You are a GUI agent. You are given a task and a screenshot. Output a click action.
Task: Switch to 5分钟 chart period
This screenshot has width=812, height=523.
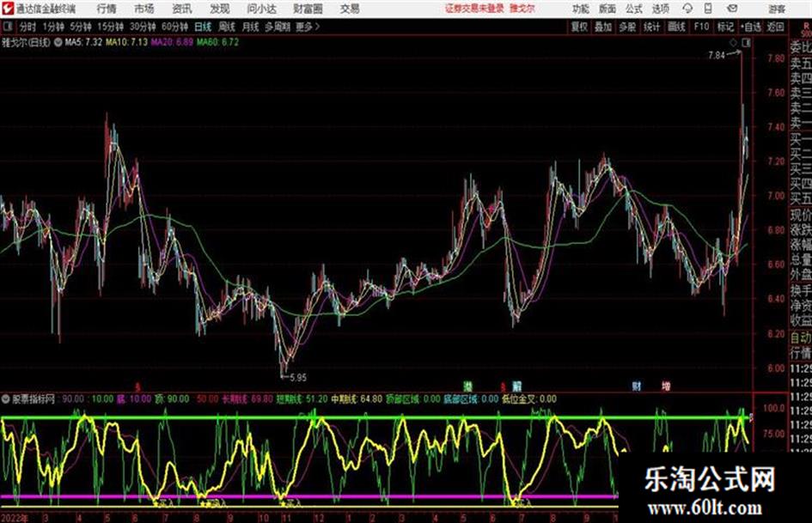pos(81,27)
